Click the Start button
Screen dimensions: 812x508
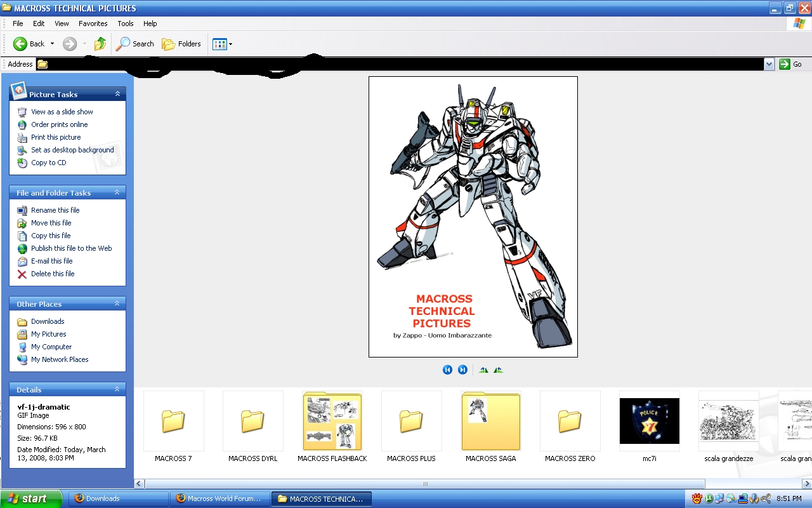click(31, 498)
